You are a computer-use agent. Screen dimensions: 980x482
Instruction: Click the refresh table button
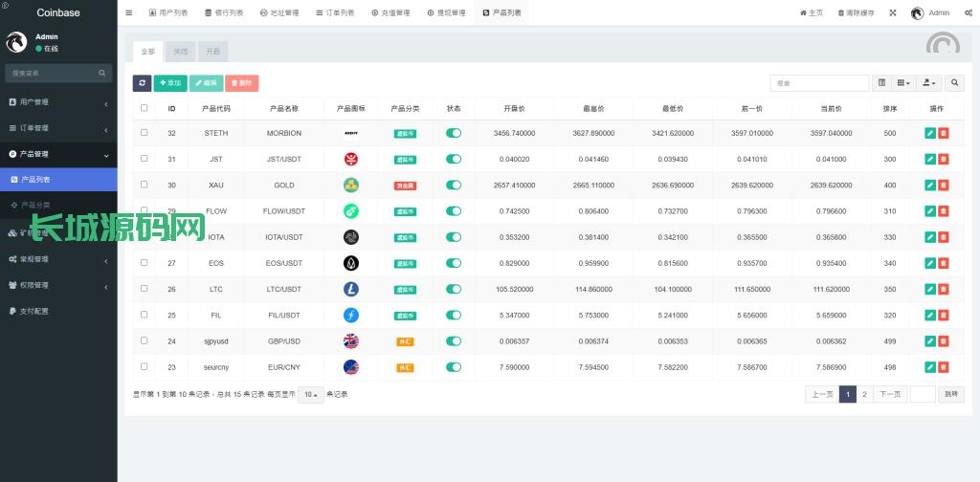pyautogui.click(x=142, y=83)
